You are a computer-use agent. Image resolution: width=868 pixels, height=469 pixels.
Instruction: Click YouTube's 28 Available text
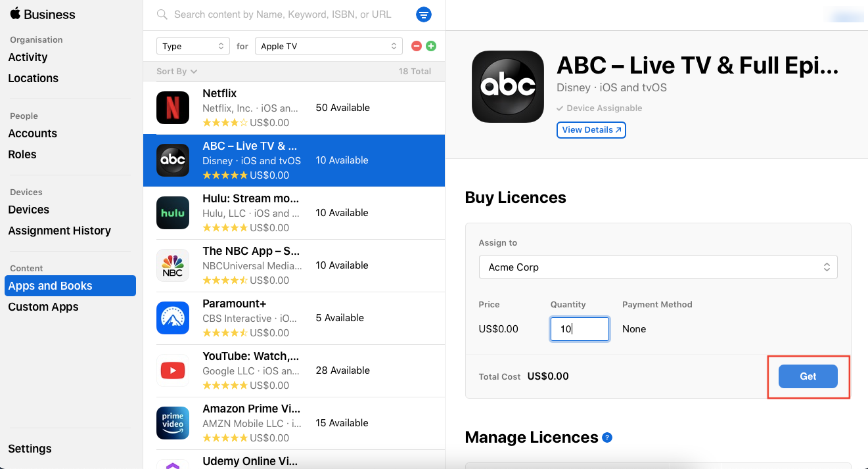pos(342,370)
